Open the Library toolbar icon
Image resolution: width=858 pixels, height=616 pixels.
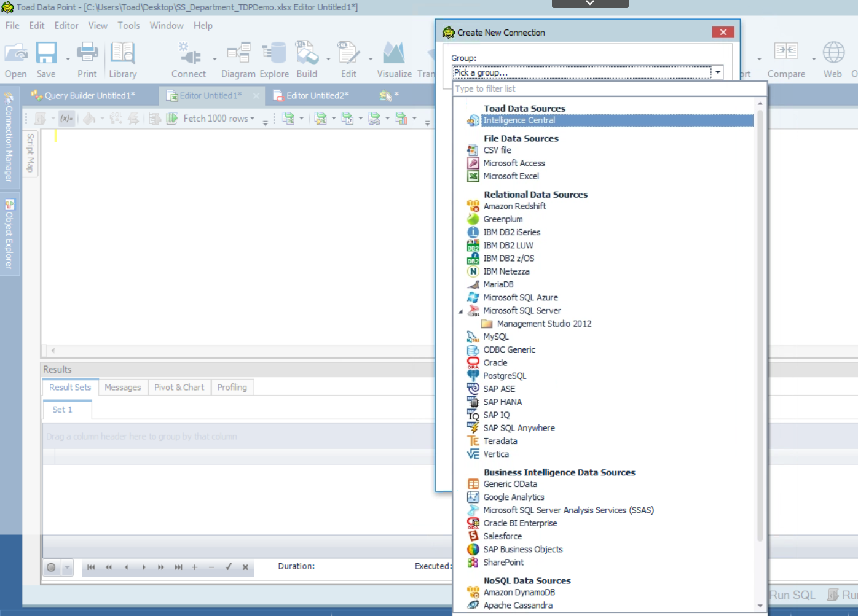123,60
